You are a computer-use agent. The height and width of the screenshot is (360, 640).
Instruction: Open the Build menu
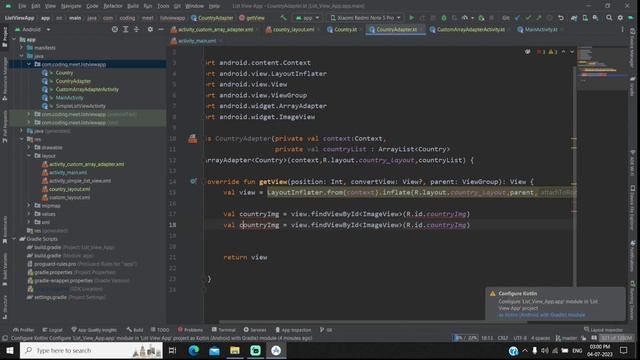[133, 6]
